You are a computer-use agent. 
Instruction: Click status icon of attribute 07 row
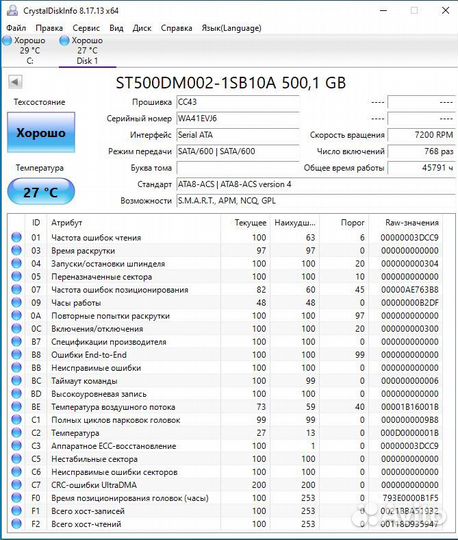(16, 290)
